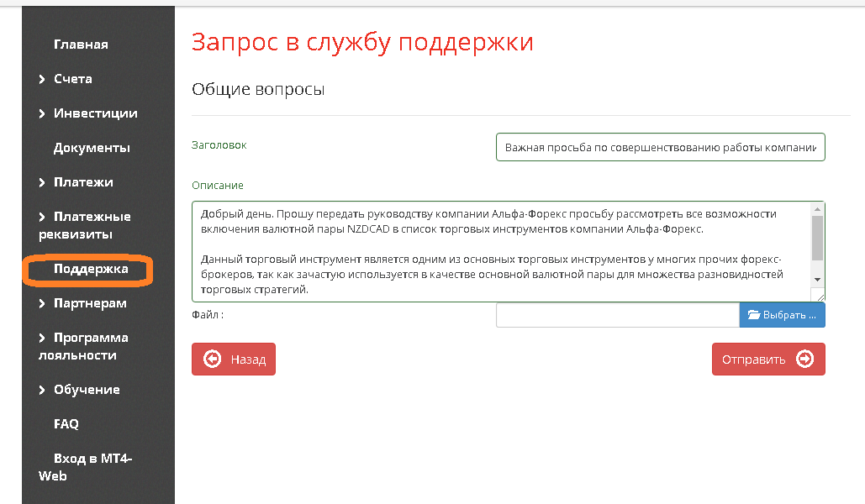Open the Платежи sidebar section
This screenshot has height=504, width=865.
coord(83,182)
